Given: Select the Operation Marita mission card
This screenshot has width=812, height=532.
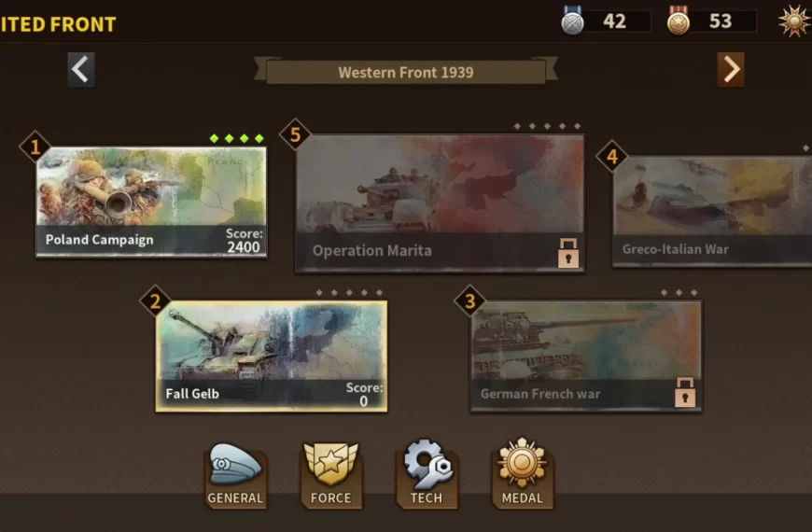Looking at the screenshot, I should click(441, 203).
